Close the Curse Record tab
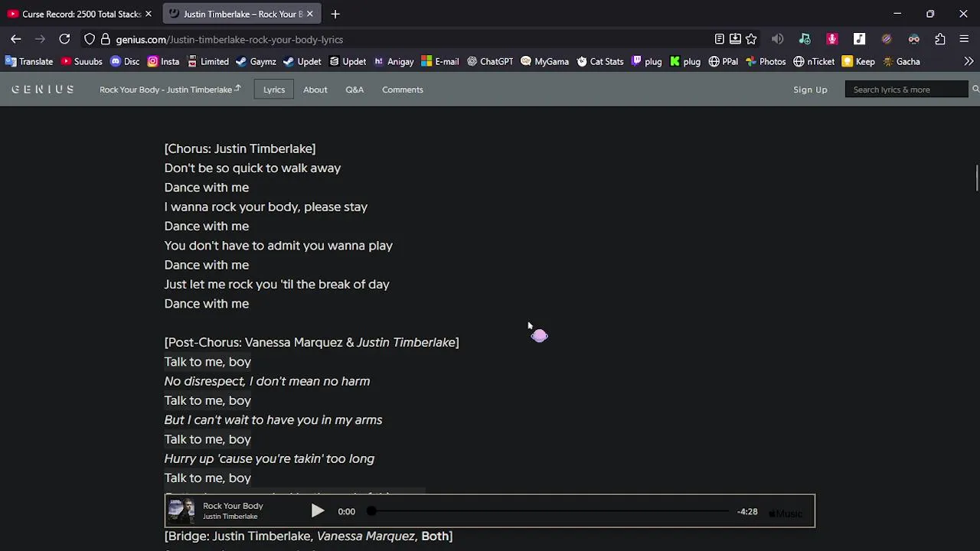 (x=149, y=14)
